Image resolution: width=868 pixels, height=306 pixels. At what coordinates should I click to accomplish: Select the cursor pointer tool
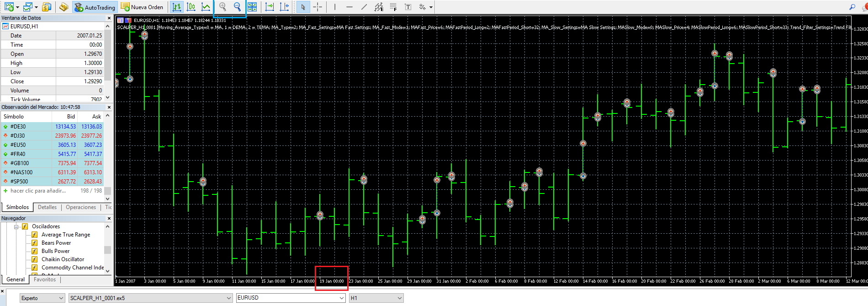(x=303, y=7)
